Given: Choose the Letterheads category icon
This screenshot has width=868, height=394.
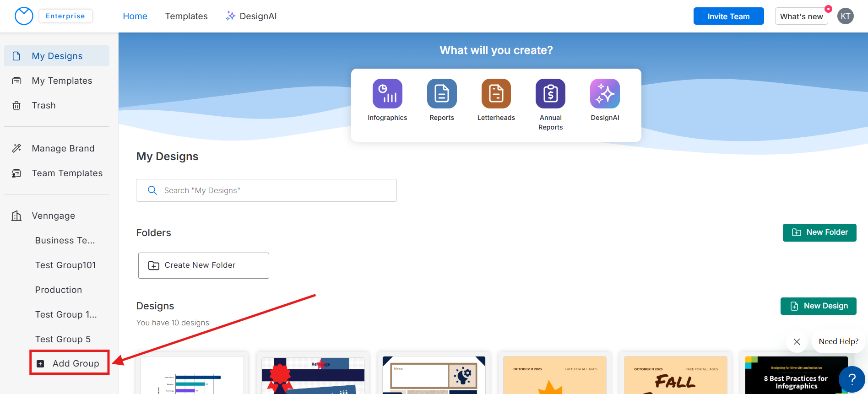Looking at the screenshot, I should click(496, 94).
